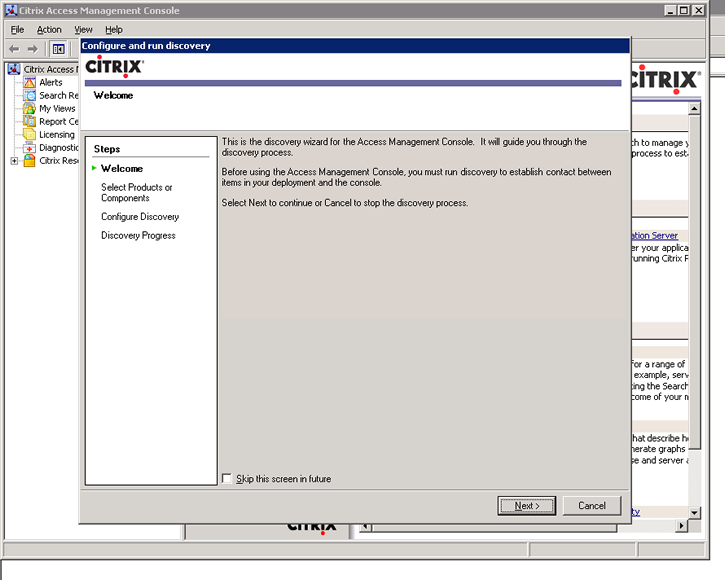Image resolution: width=725 pixels, height=580 pixels.
Task: Click the console title bar application icon
Action: click(x=11, y=10)
